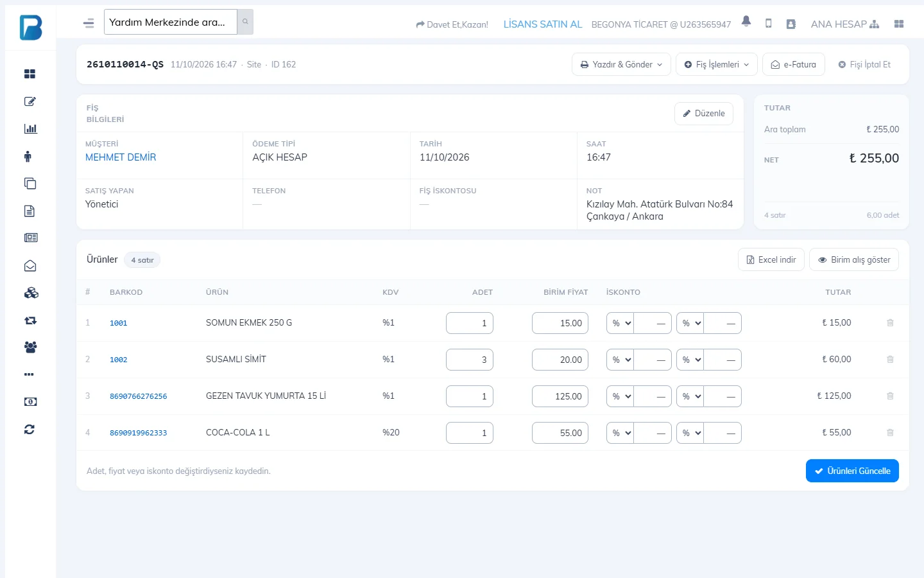Open the person icon in sidebar
The width and height of the screenshot is (924, 578).
coord(28,156)
